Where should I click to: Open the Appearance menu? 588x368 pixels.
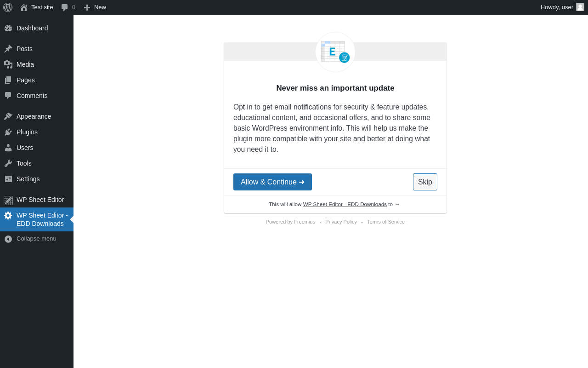click(x=37, y=116)
